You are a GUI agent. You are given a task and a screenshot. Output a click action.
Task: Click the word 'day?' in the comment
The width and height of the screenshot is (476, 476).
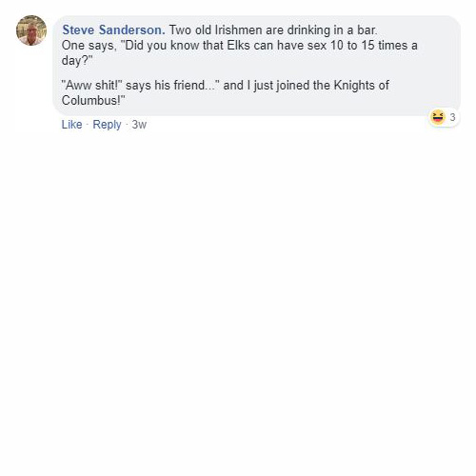77,60
